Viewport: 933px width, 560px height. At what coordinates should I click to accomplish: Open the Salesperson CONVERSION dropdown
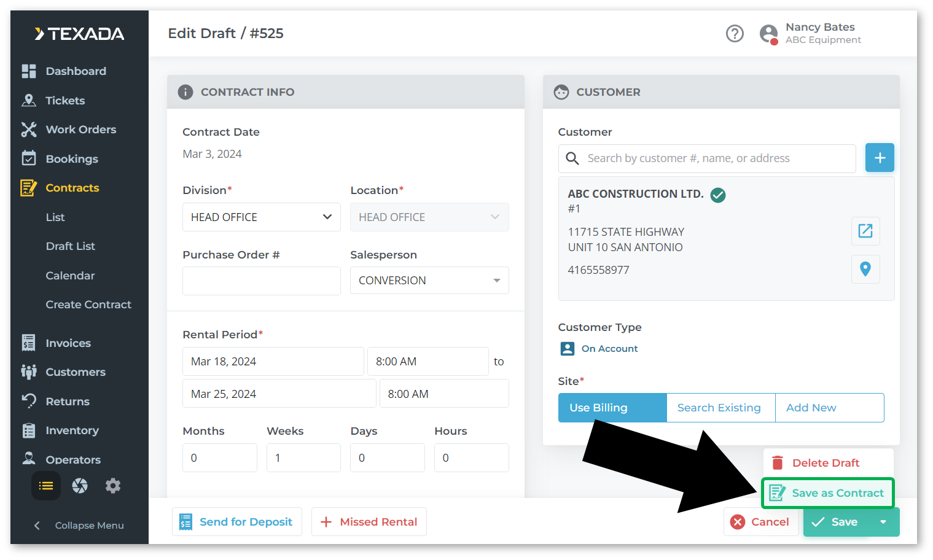click(x=429, y=281)
